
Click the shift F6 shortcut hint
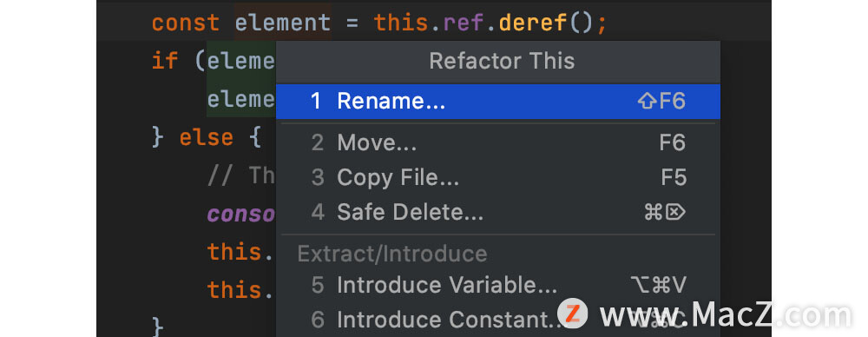click(x=661, y=102)
